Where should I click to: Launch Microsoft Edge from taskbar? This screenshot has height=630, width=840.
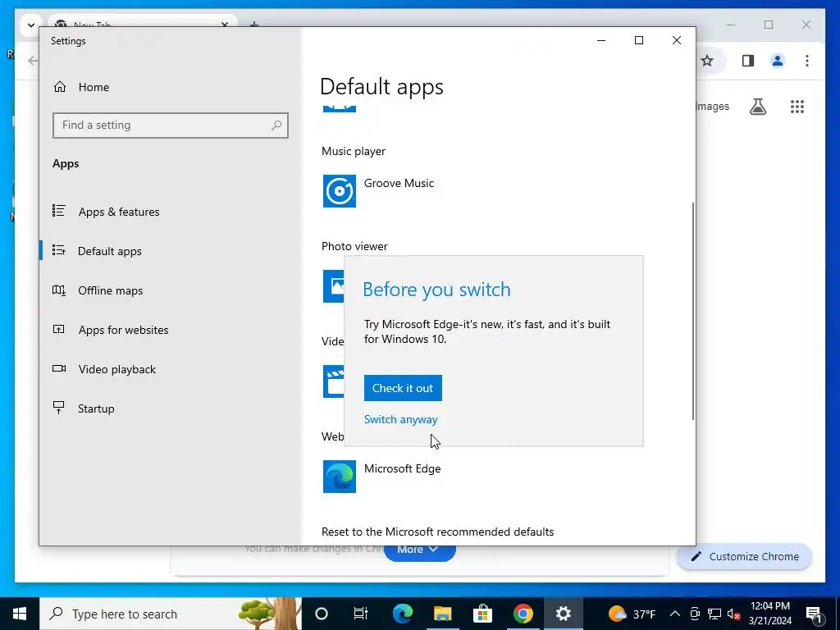point(402,614)
